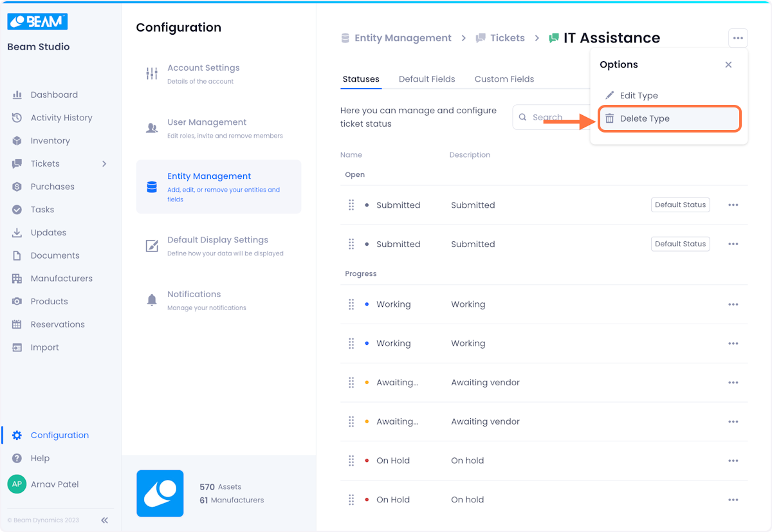Click the Name column header
Viewport: 772px width, 532px height.
click(351, 155)
